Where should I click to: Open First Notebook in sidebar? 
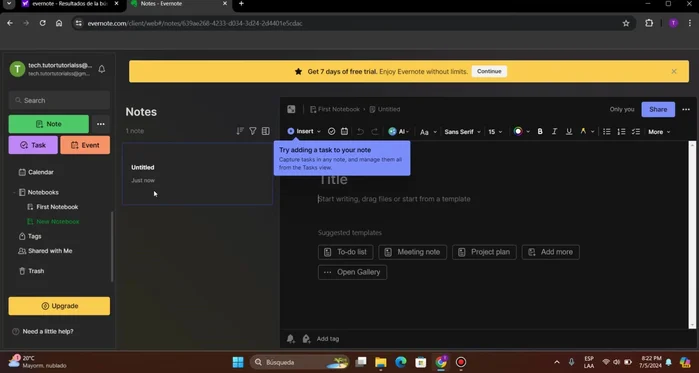53,207
